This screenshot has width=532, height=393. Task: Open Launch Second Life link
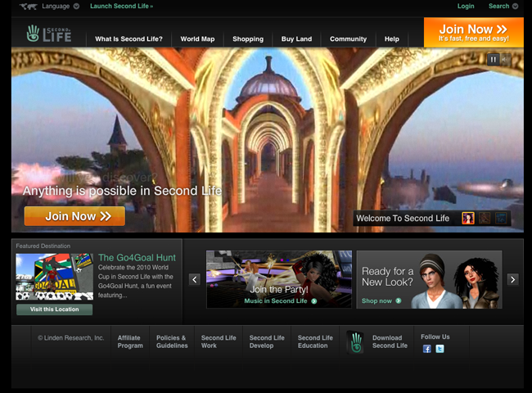(121, 6)
